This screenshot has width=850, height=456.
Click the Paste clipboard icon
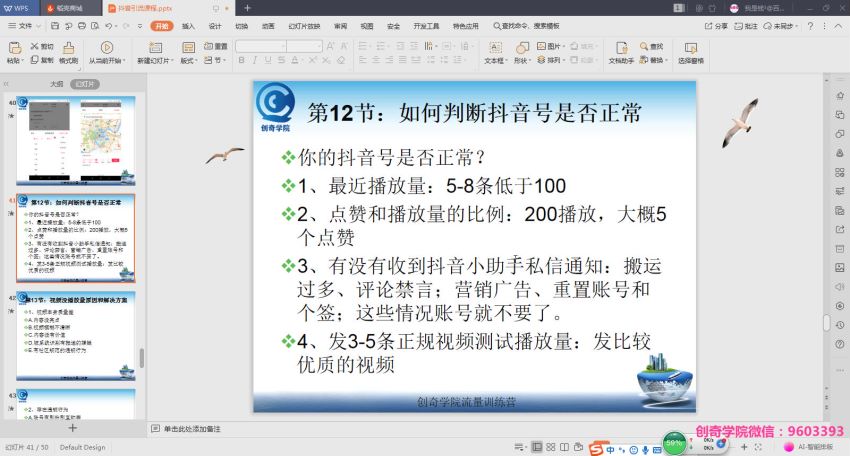coord(15,48)
